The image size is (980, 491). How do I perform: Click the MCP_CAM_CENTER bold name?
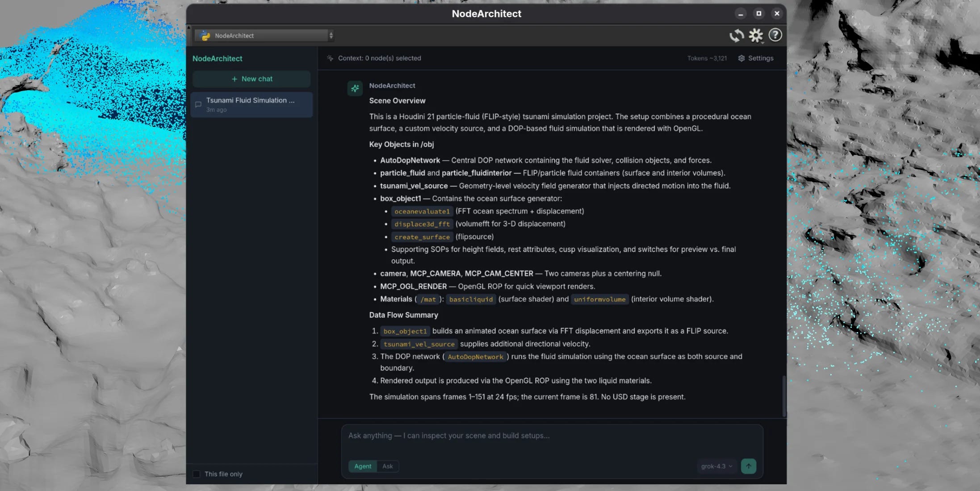pos(499,274)
